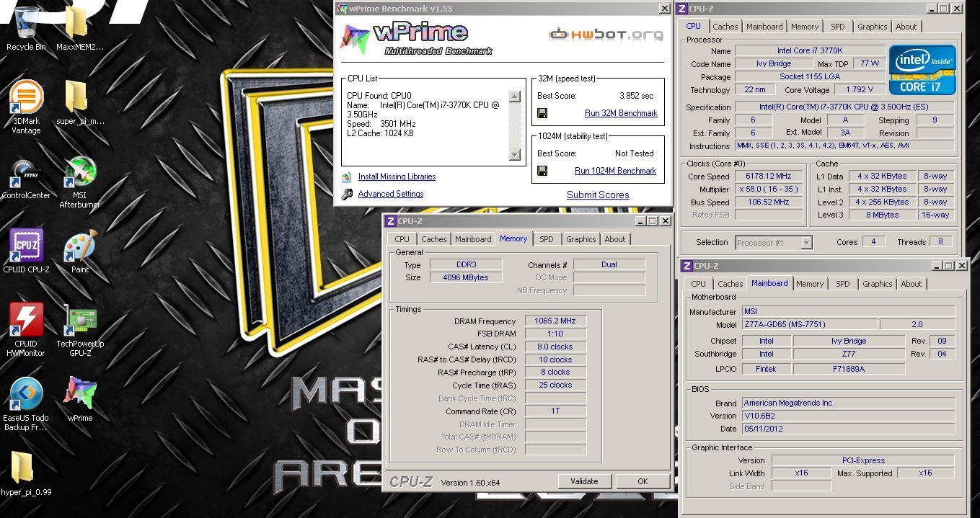Click the save icon beside 1024M best score
The width and height of the screenshot is (980, 518).
pos(542,171)
